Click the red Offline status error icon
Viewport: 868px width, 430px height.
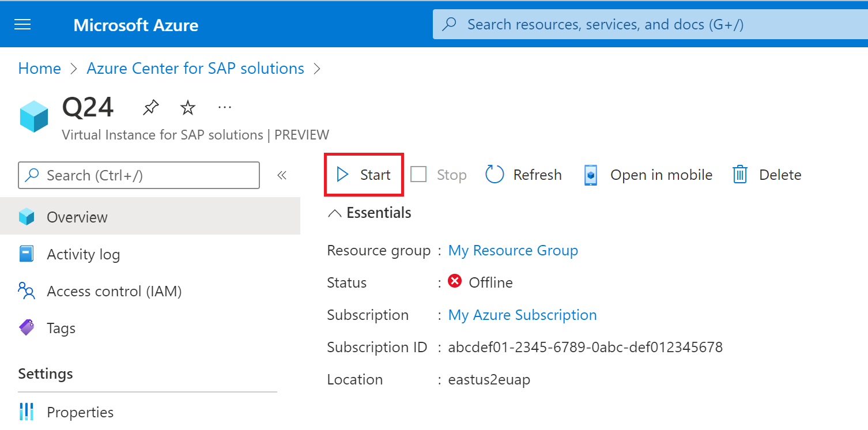click(x=455, y=282)
